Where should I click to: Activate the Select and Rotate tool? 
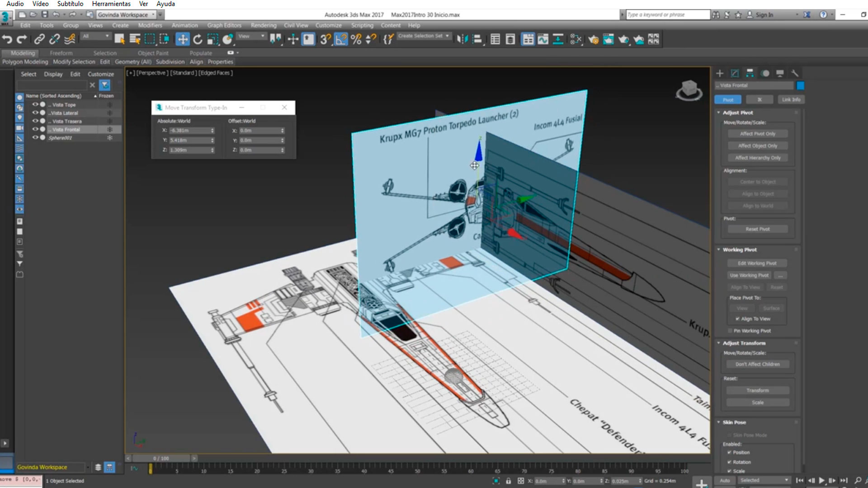click(x=198, y=39)
